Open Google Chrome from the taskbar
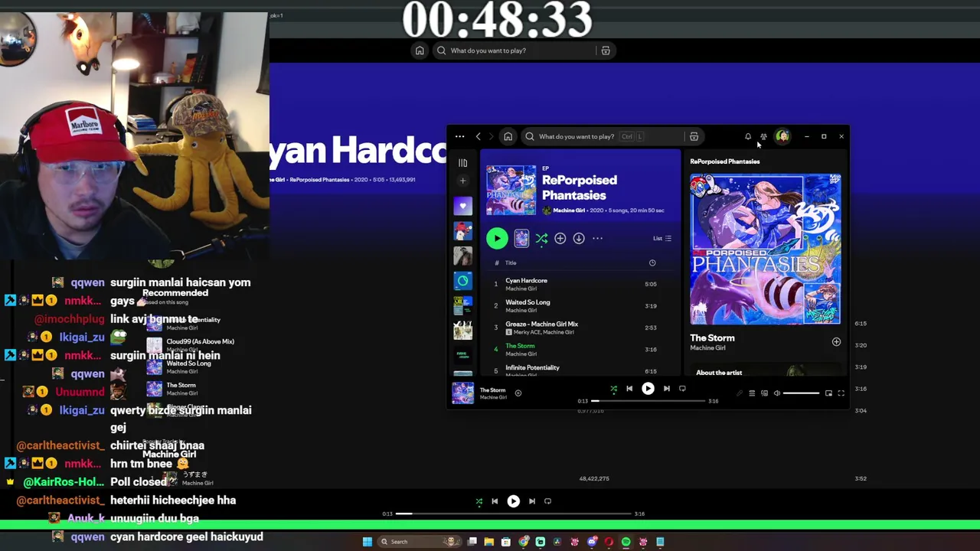Screen dimensions: 980x551 click(524, 542)
